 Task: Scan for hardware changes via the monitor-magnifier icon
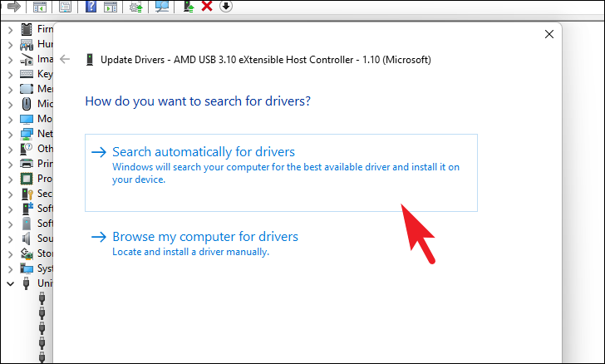(x=162, y=6)
